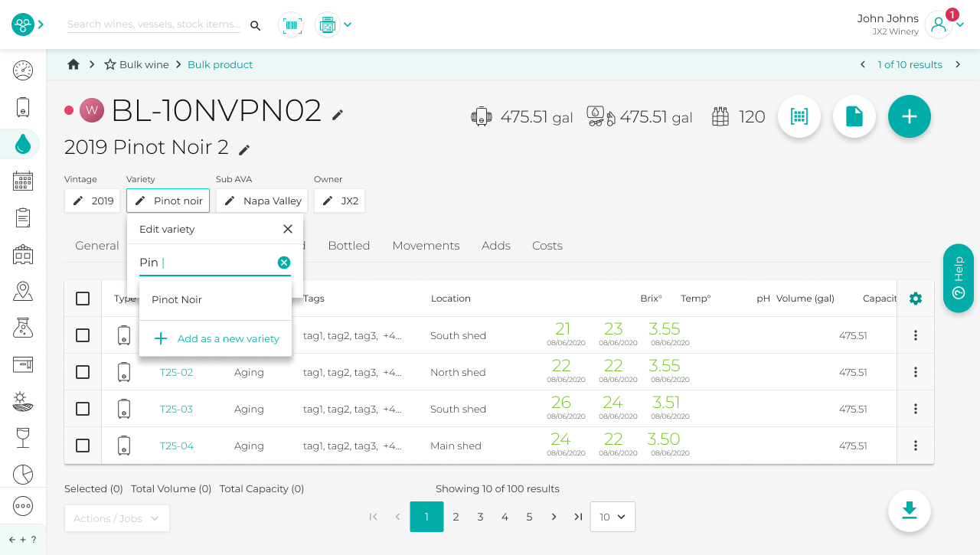Open row menu for T25-02
Viewport: 980px width, 555px height.
(x=916, y=372)
